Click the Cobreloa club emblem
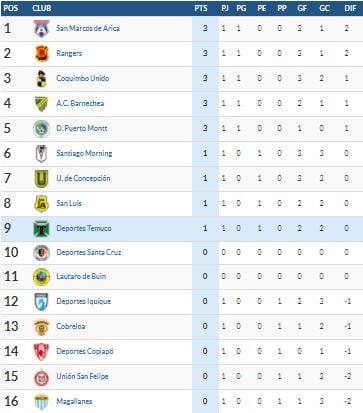 click(x=41, y=327)
